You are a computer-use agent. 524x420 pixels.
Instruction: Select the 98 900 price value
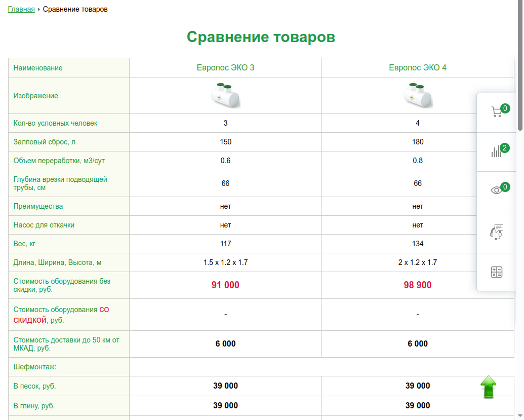coord(417,285)
